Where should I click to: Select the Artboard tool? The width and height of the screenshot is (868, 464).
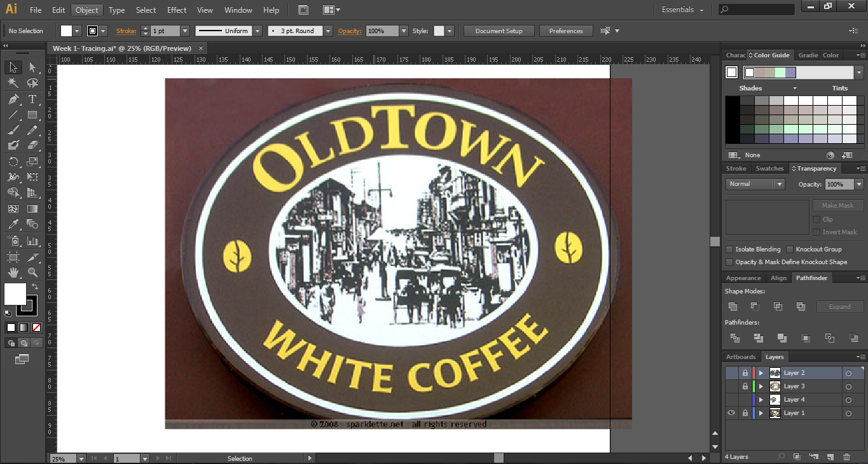[13, 257]
